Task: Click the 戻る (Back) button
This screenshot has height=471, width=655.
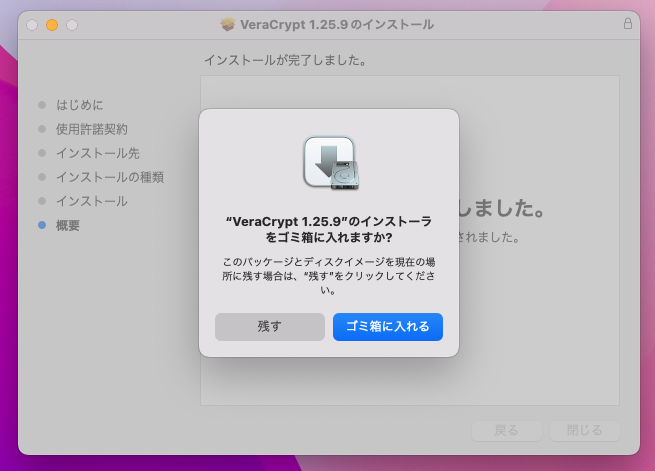Action: pos(507,430)
